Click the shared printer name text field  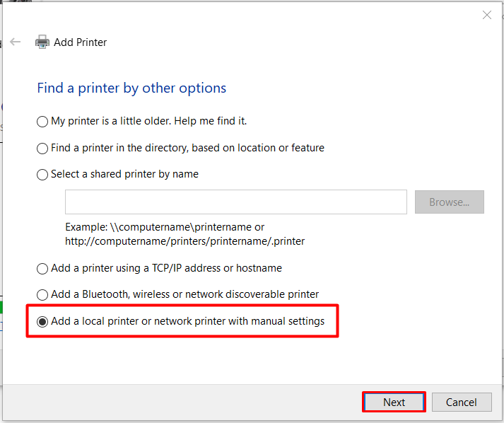(x=235, y=202)
